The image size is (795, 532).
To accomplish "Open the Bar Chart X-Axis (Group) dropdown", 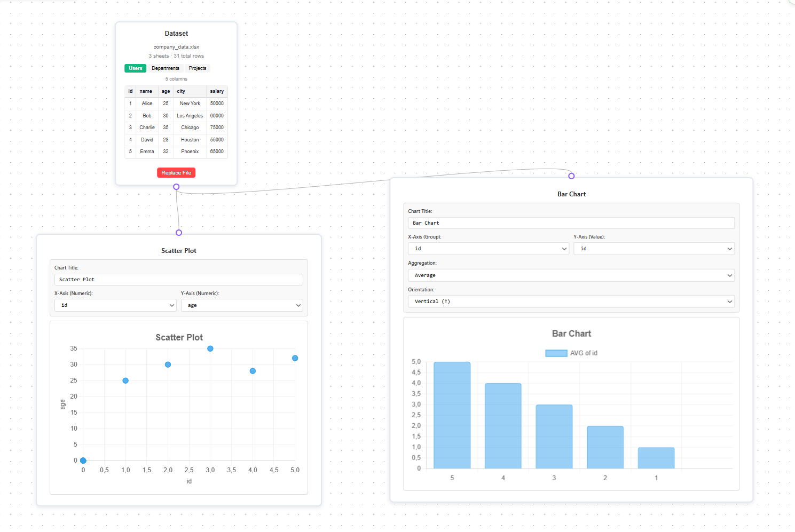I will (489, 249).
